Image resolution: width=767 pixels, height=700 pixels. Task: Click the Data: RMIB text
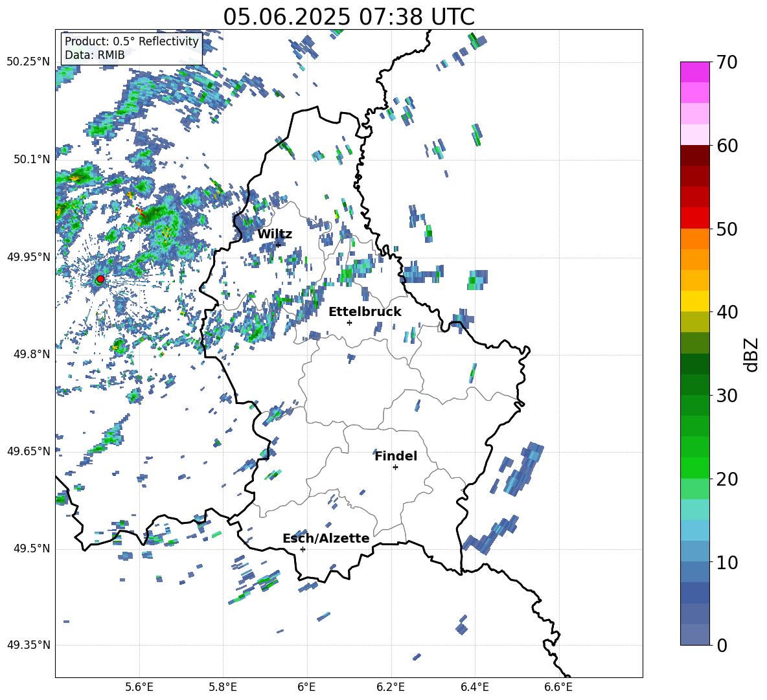coord(95,55)
